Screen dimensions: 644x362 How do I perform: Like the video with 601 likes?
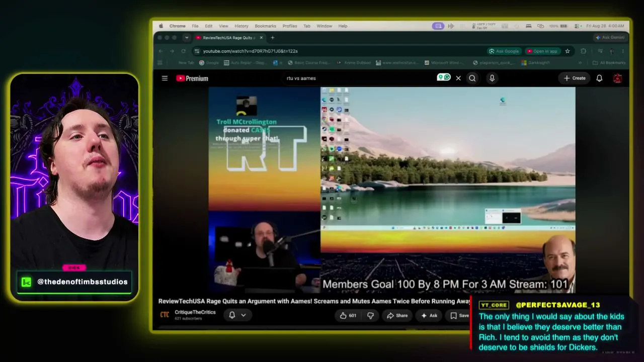click(349, 315)
